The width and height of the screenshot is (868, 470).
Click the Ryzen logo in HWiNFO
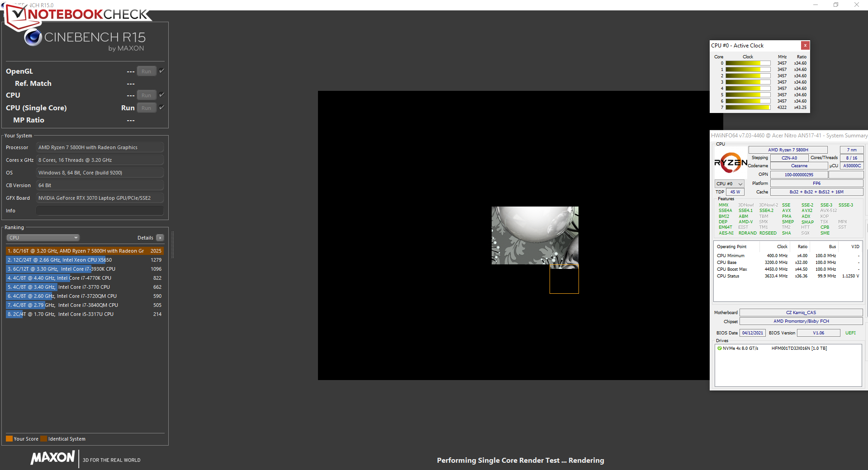730,163
